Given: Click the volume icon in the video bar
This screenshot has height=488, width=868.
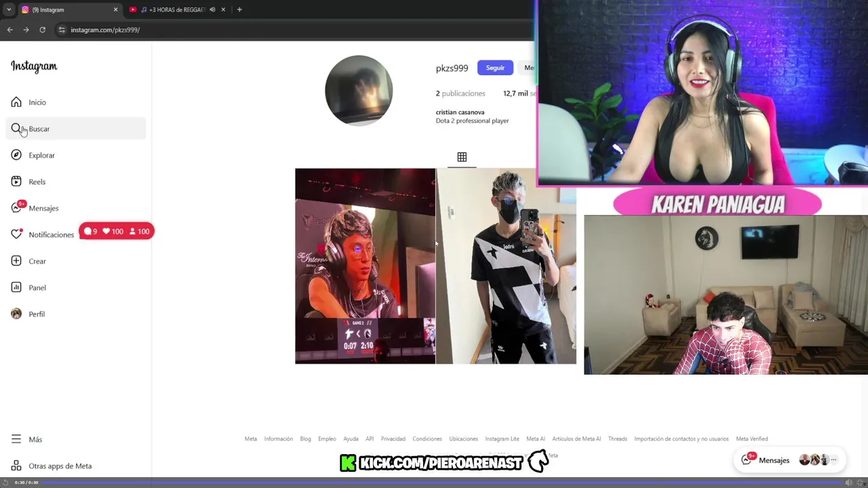Looking at the screenshot, I should (848, 483).
